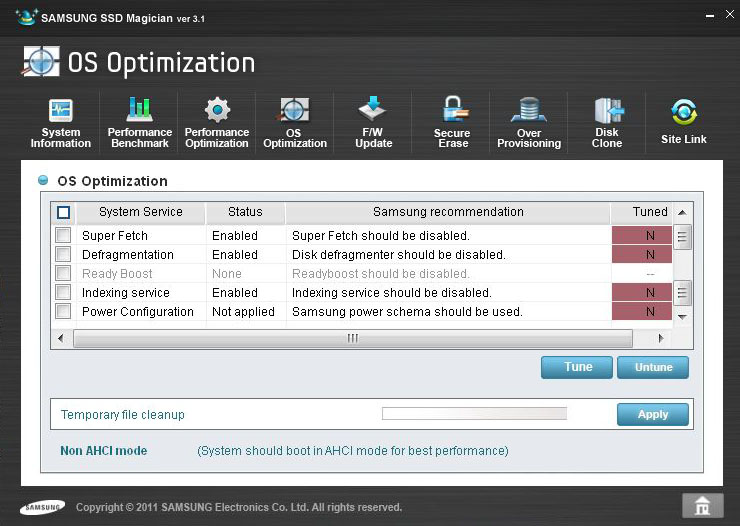Click 'Disk defragmenter should be disabled.' text
Image resolution: width=740 pixels, height=526 pixels.
399,255
